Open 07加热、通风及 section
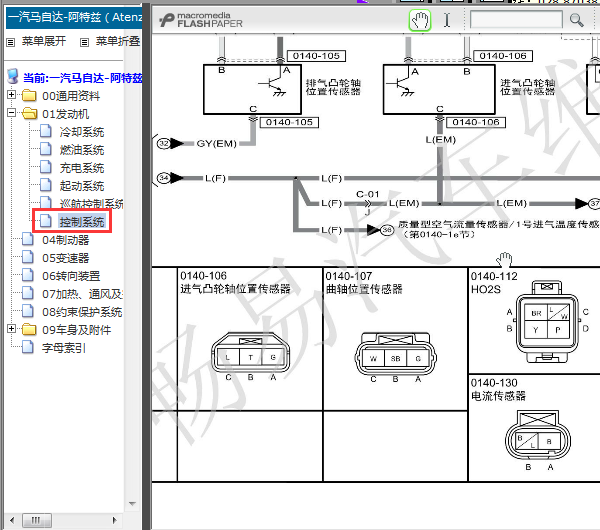The width and height of the screenshot is (600, 530). [82, 294]
